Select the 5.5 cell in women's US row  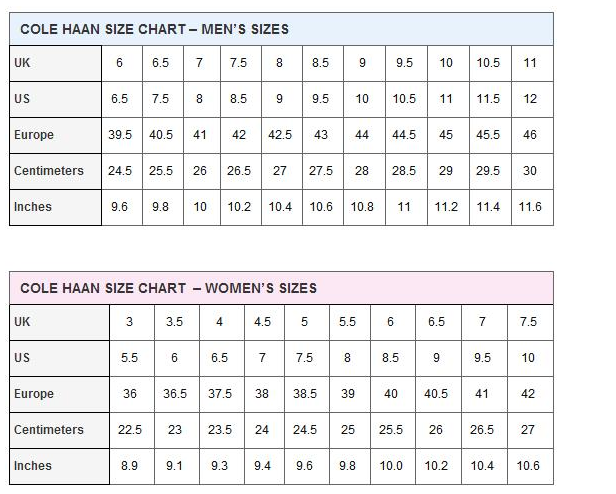coord(130,358)
